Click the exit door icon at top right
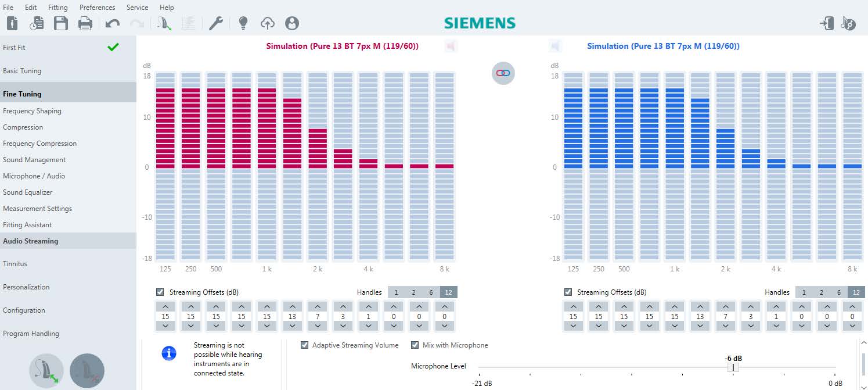This screenshot has height=390, width=868. point(827,23)
